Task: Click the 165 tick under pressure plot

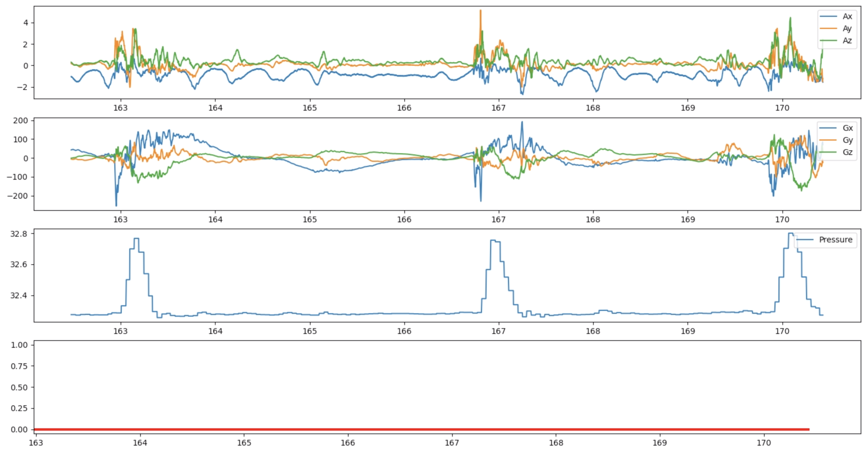Action: coord(309,331)
